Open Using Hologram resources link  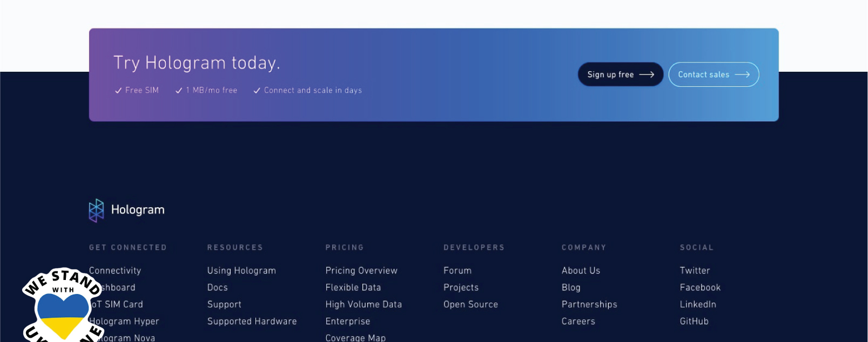[x=241, y=271]
